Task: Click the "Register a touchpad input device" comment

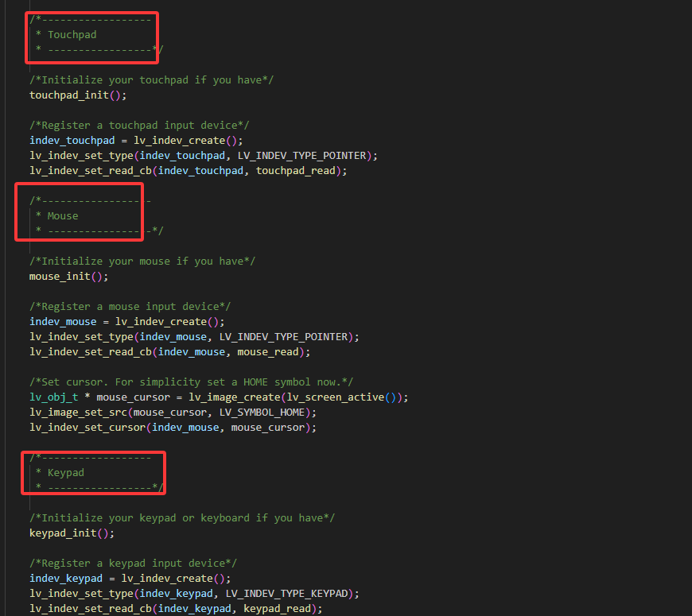Action: [x=139, y=126]
